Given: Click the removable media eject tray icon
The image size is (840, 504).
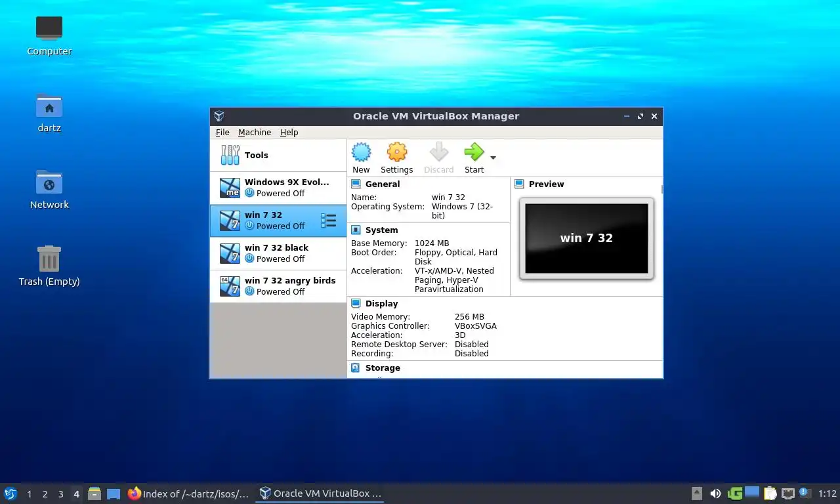Looking at the screenshot, I should [697, 493].
